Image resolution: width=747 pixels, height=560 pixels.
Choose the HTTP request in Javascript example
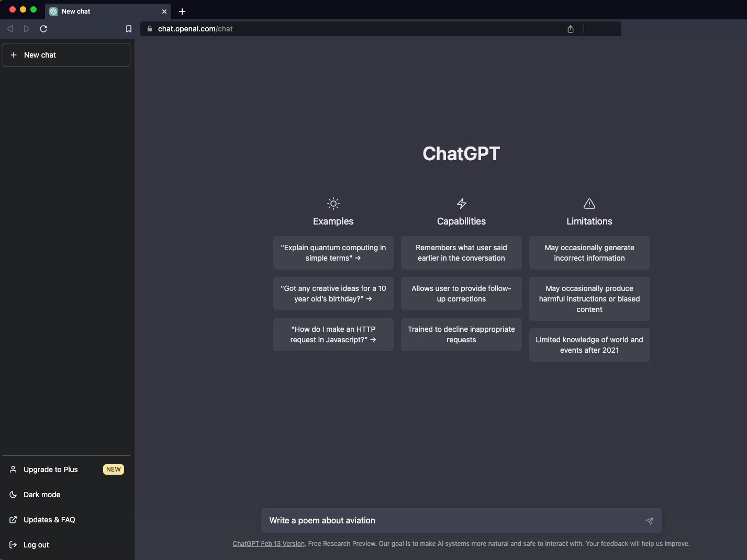coord(333,334)
